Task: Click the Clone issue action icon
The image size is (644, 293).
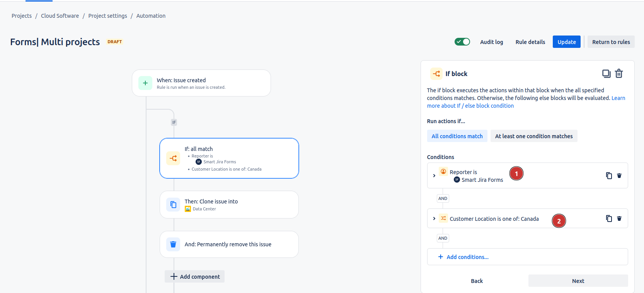Action: (173, 205)
